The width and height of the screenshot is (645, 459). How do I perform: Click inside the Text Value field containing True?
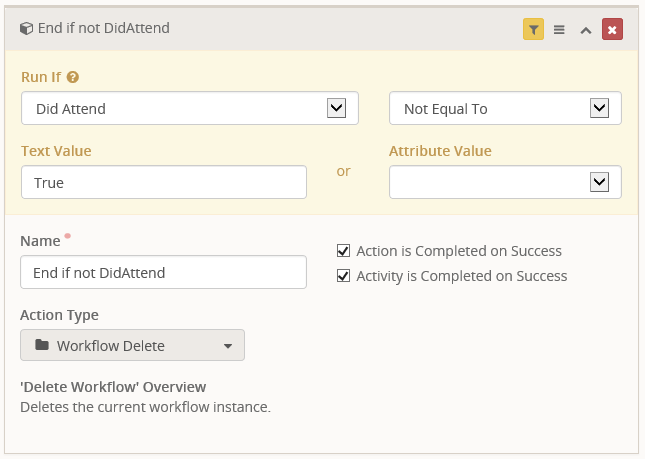(163, 183)
